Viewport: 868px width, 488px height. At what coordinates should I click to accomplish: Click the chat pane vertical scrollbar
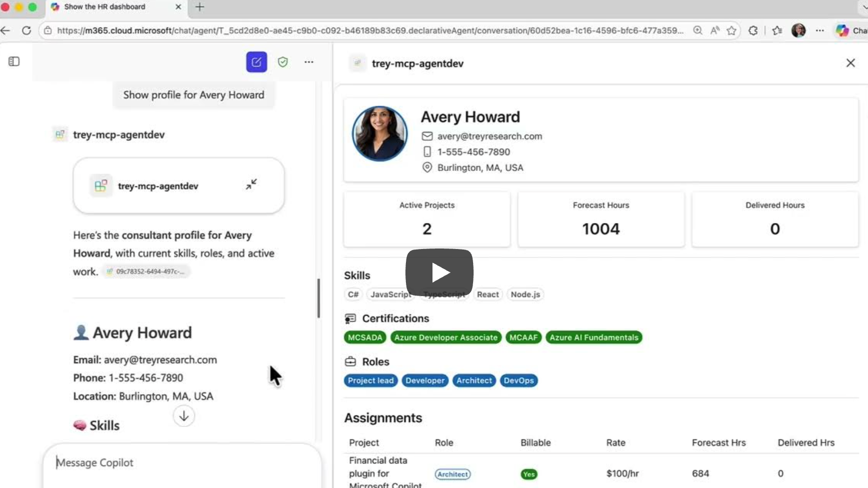click(318, 298)
